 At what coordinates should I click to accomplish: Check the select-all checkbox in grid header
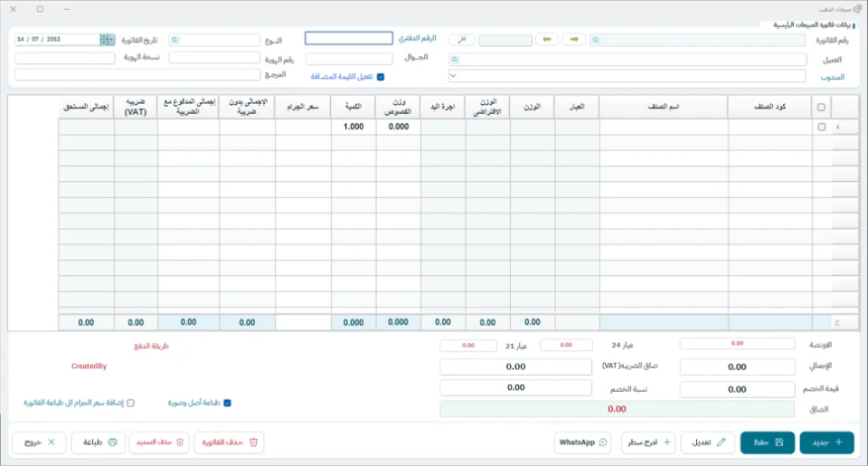[x=822, y=107]
